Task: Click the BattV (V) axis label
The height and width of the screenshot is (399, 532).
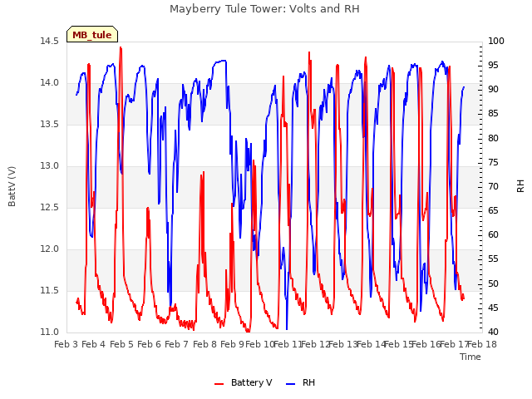Action: click(x=12, y=186)
